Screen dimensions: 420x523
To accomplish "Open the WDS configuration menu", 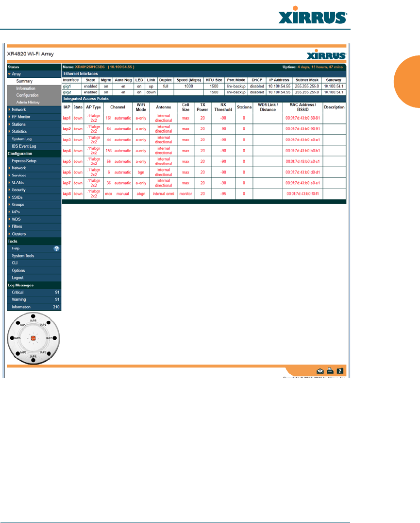I will 17,219.
